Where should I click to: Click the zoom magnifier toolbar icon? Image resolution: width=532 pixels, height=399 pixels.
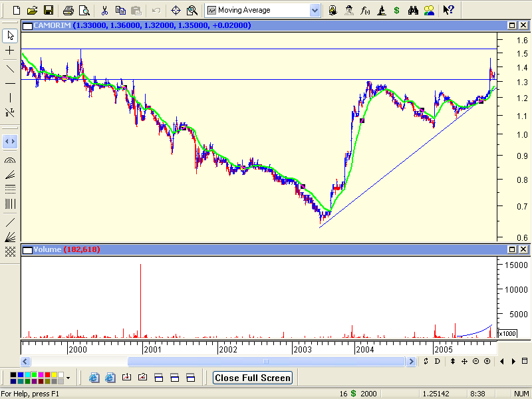click(192, 11)
